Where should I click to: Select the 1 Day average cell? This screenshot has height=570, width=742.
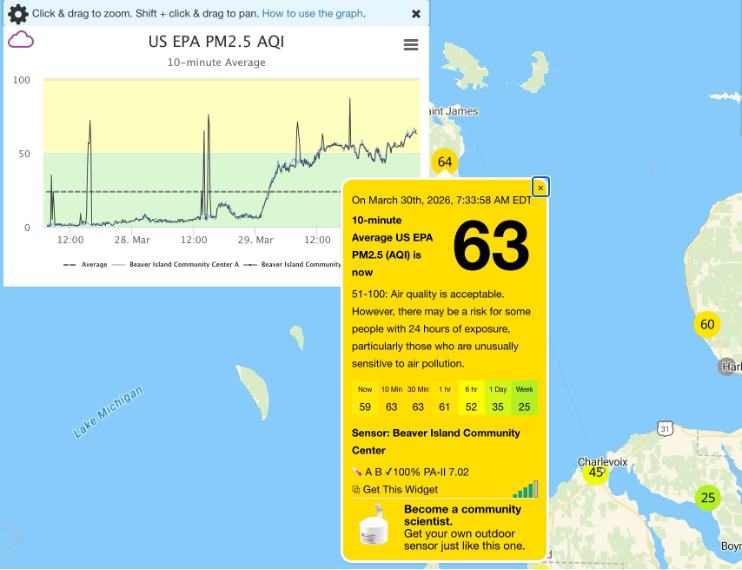497,399
